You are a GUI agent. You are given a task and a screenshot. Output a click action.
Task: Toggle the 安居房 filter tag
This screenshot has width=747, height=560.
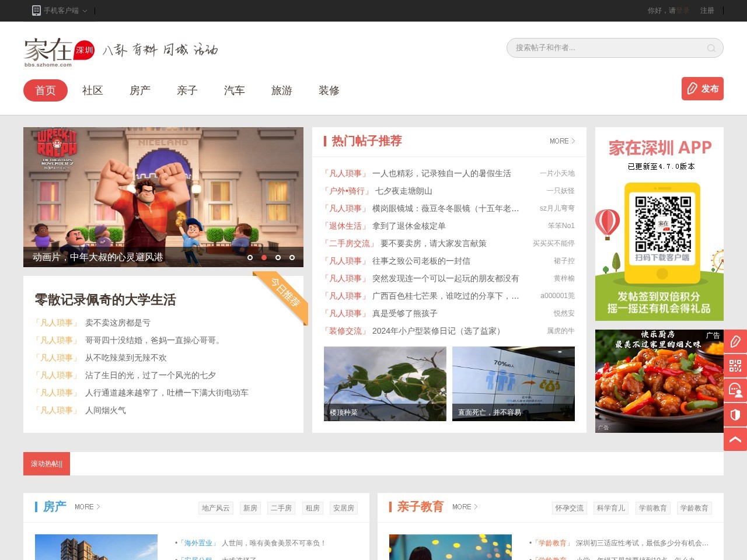tap(344, 508)
